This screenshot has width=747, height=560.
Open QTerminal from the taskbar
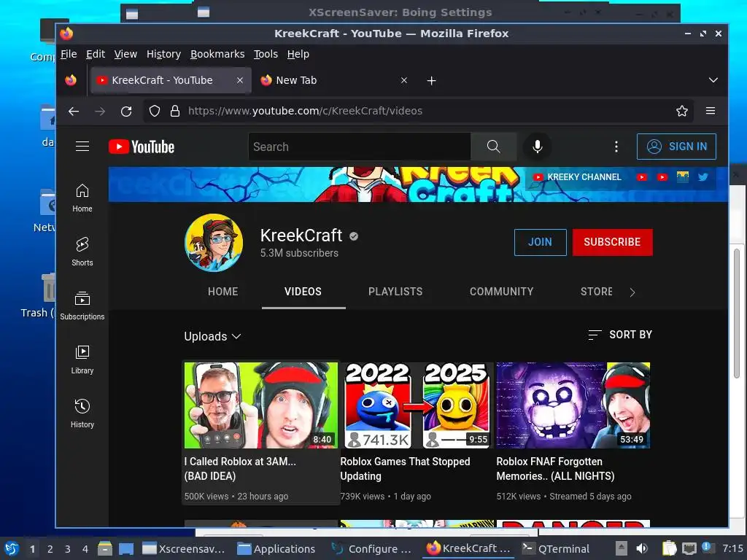click(x=555, y=548)
